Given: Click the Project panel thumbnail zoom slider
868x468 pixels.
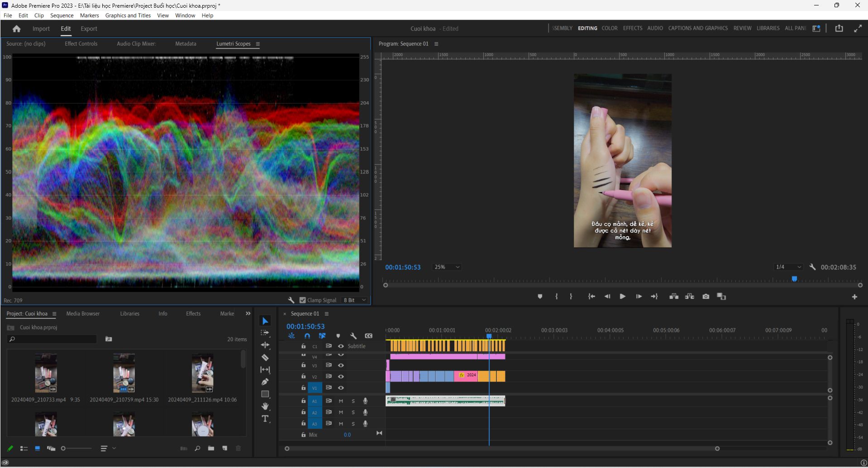Looking at the screenshot, I should pyautogui.click(x=76, y=449).
